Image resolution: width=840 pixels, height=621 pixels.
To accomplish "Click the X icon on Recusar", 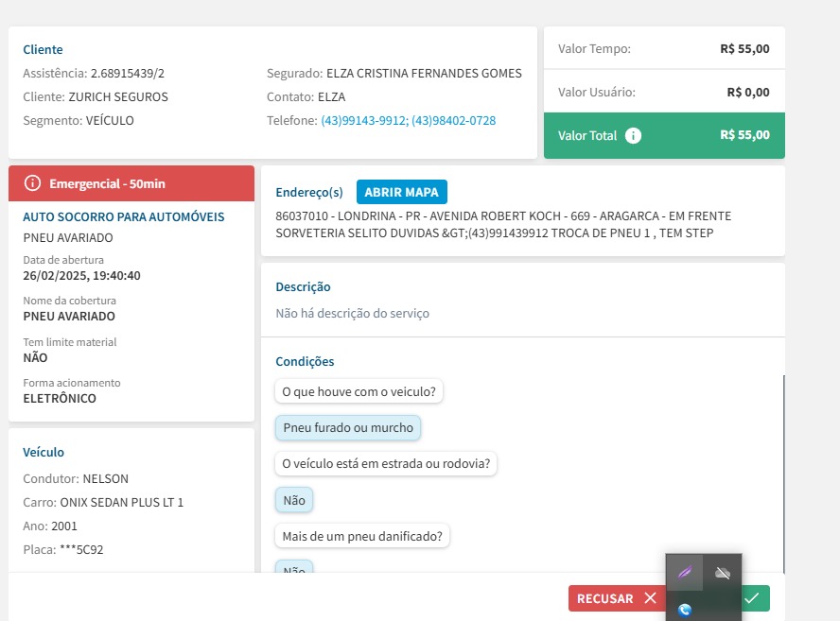I will pyautogui.click(x=650, y=598).
